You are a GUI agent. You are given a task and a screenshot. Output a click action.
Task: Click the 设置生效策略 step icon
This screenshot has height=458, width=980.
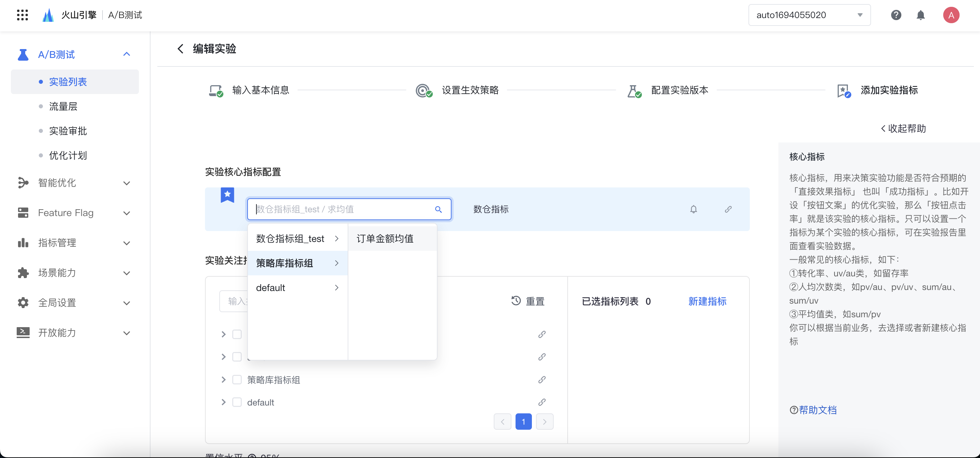click(424, 91)
